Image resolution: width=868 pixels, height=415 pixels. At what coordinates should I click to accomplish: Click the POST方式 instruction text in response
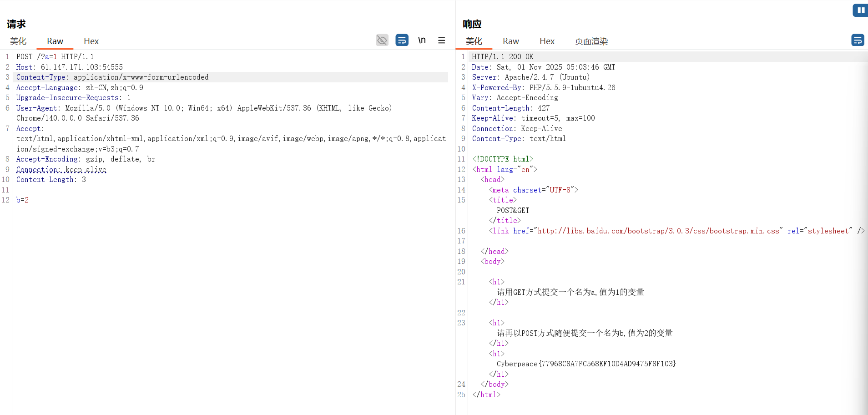pos(585,333)
